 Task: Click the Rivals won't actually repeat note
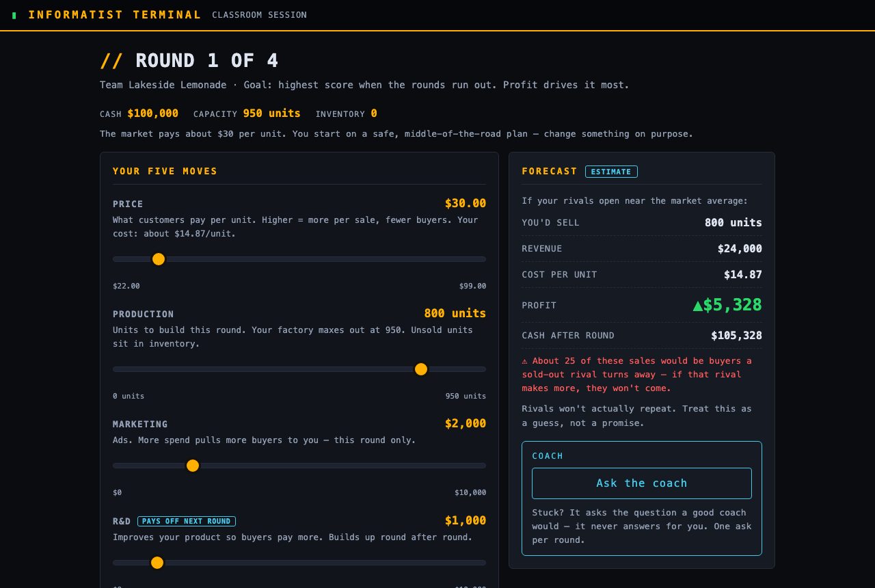tap(636, 416)
